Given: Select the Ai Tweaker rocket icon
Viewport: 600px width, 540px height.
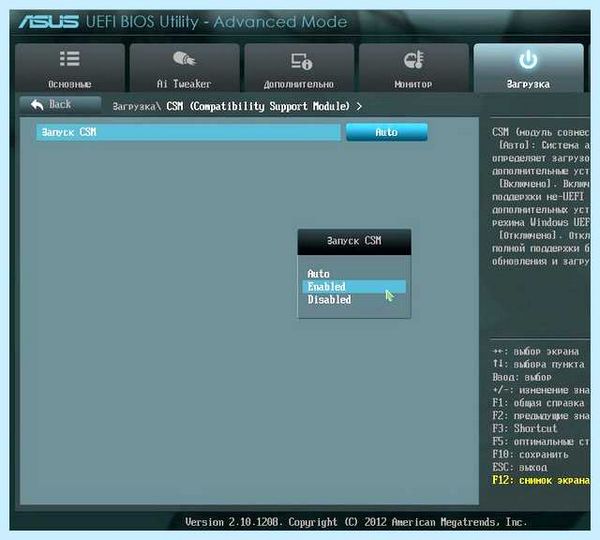Looking at the screenshot, I should (184, 59).
